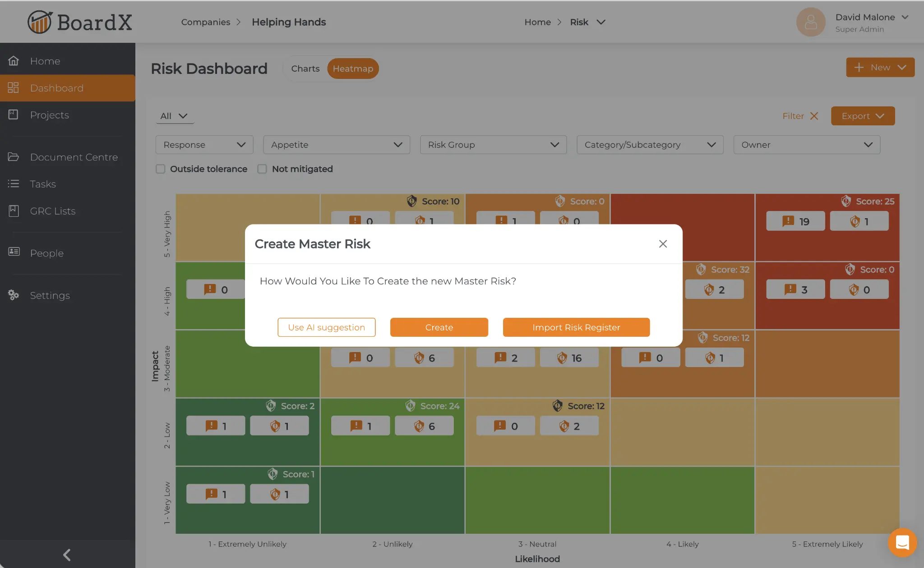924x568 pixels.
Task: Choose Use AI suggestion in the dialog
Action: point(326,327)
